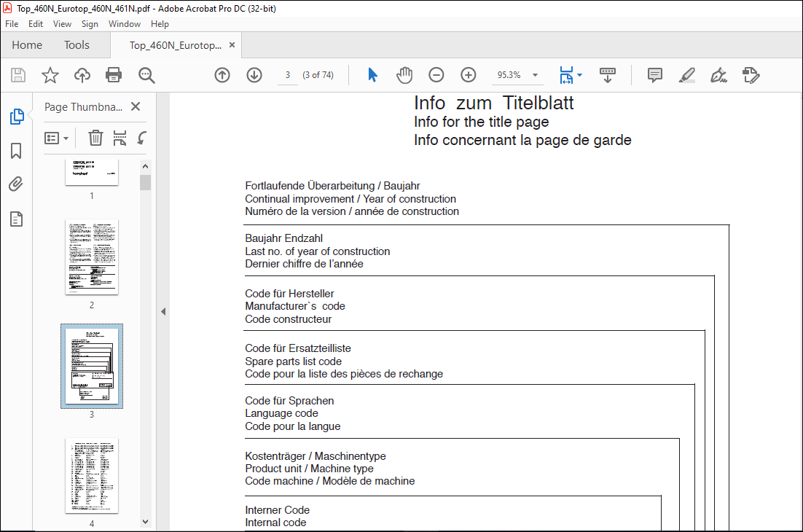Open Find text magnifier icon

click(146, 75)
